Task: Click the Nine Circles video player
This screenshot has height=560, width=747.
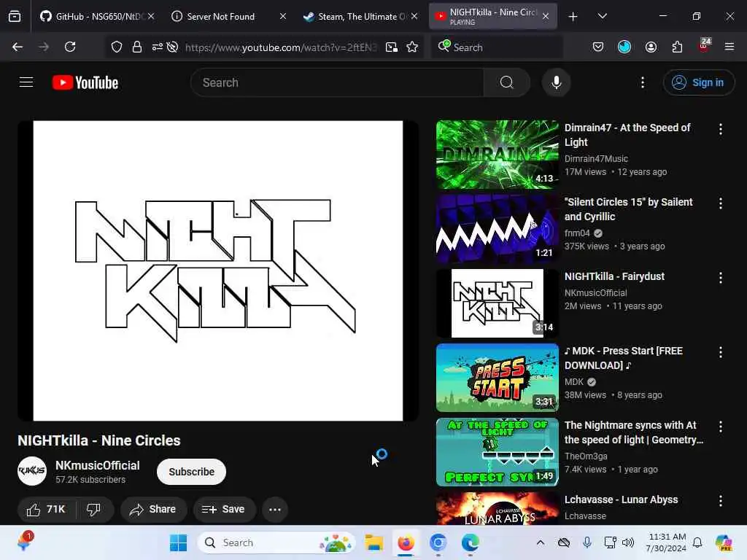Action: coord(217,271)
